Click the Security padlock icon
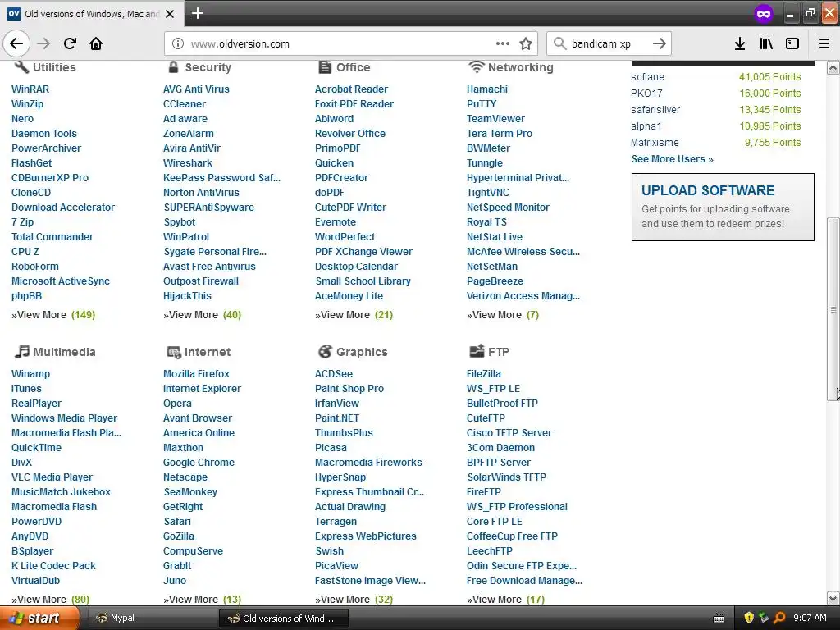The image size is (840, 630). tap(173, 67)
